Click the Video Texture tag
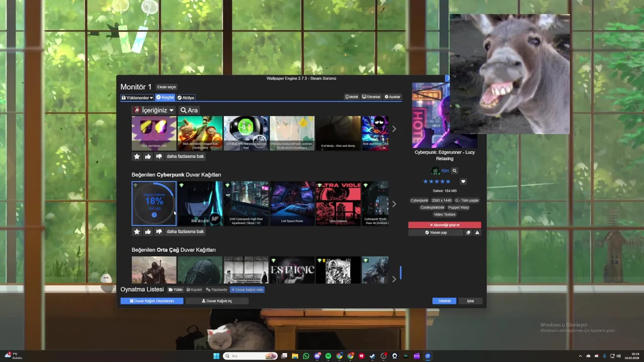This screenshot has width=644, height=362. (x=445, y=215)
